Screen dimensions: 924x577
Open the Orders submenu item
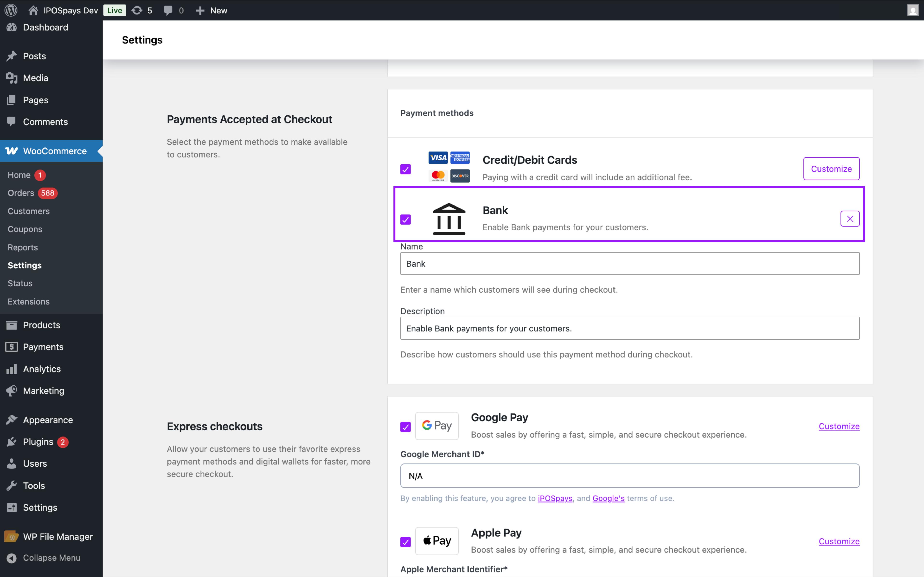tap(21, 193)
